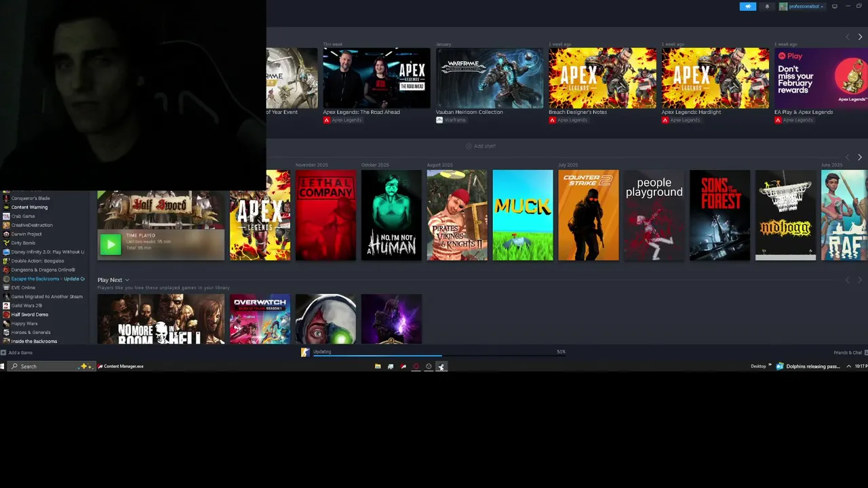Viewport: 868px width, 488px height.
Task: Open the People Playground game cover
Action: point(654,215)
